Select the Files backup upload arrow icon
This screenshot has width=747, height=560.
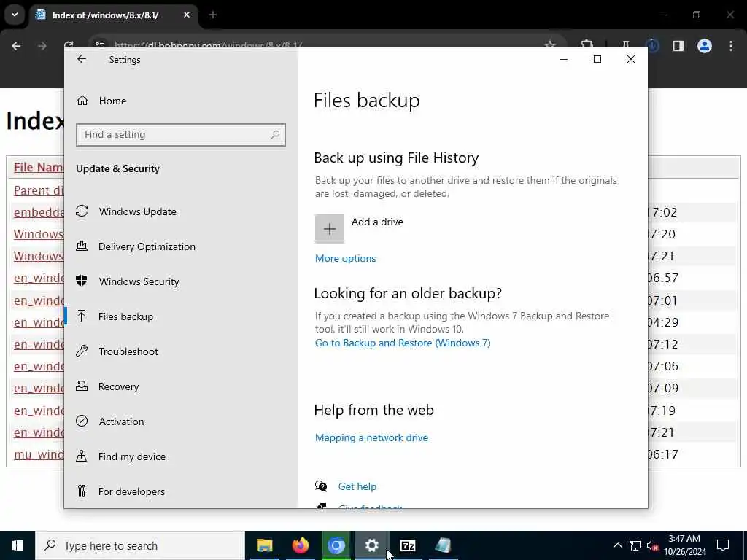coord(82,316)
